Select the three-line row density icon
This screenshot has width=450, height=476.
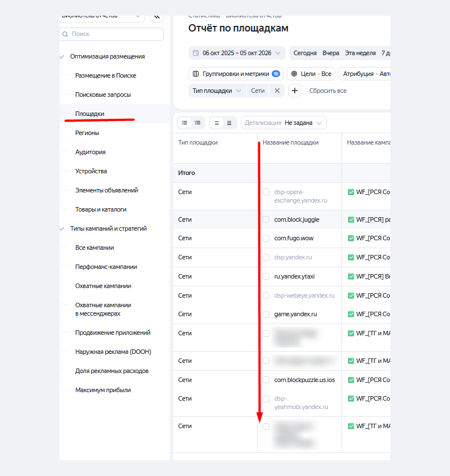[x=229, y=123]
